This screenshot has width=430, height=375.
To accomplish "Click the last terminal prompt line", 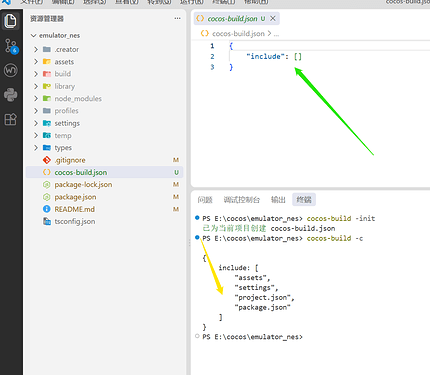I will point(252,337).
